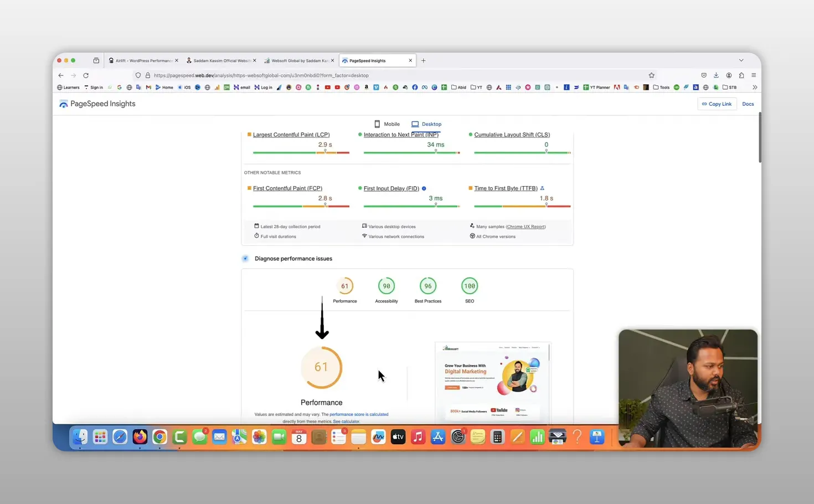Bookmark this page with the star icon
814x504 pixels.
click(x=652, y=75)
